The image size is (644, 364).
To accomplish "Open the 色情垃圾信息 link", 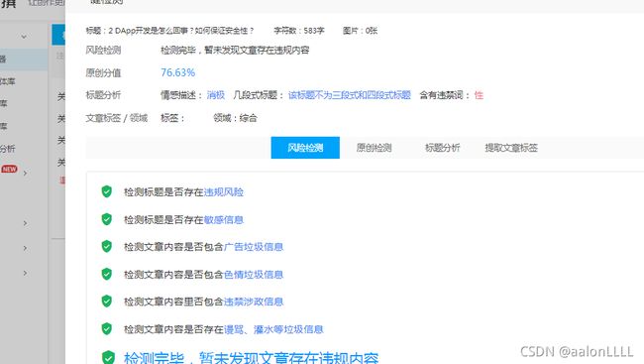I will pyautogui.click(x=254, y=275).
